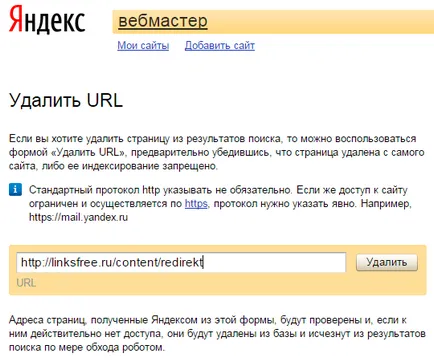
Task: Click the https://mail.yandex.ru example text
Action: (79, 217)
